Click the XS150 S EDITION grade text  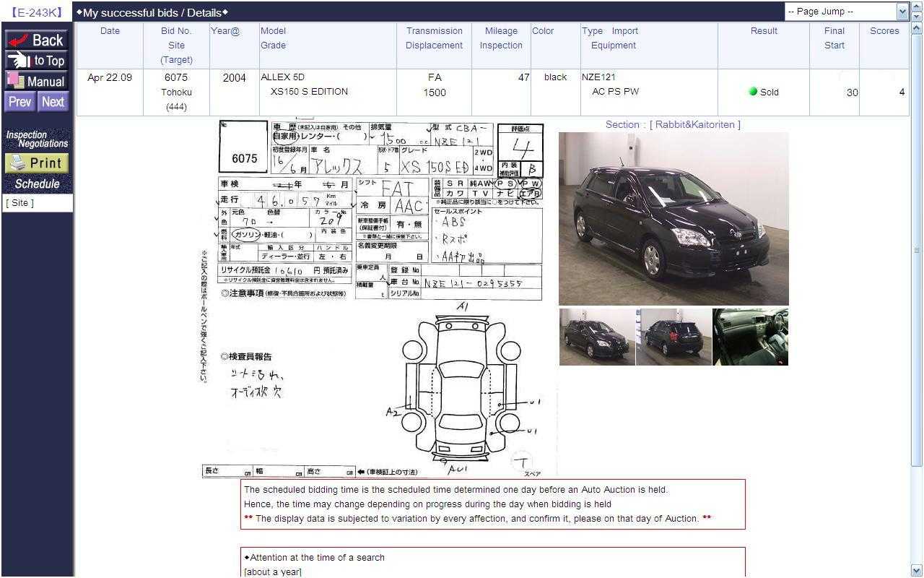pos(309,92)
